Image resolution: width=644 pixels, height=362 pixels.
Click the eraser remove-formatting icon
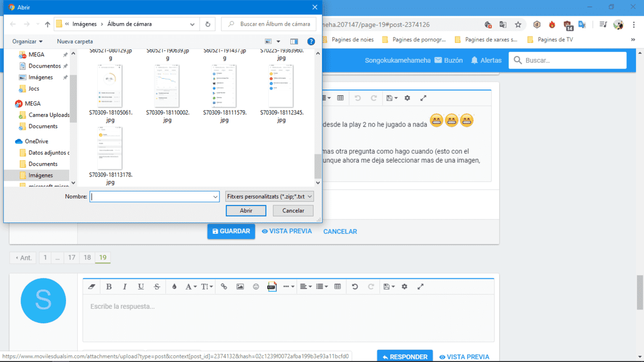(x=91, y=287)
